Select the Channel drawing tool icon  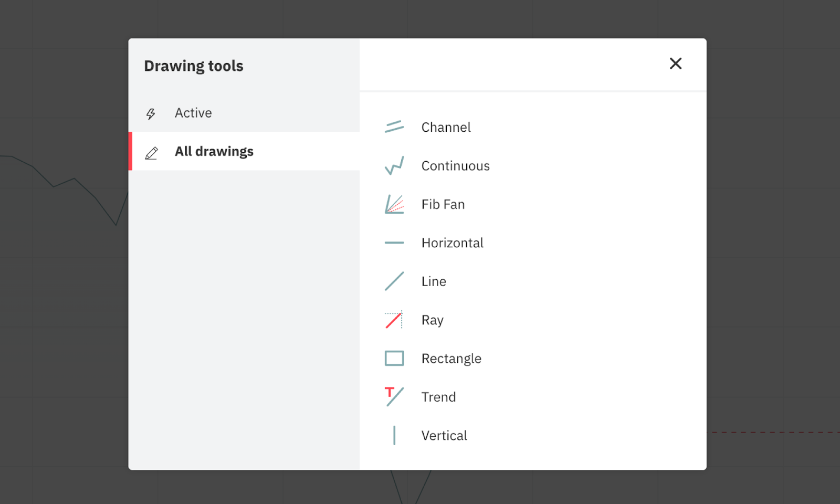394,126
